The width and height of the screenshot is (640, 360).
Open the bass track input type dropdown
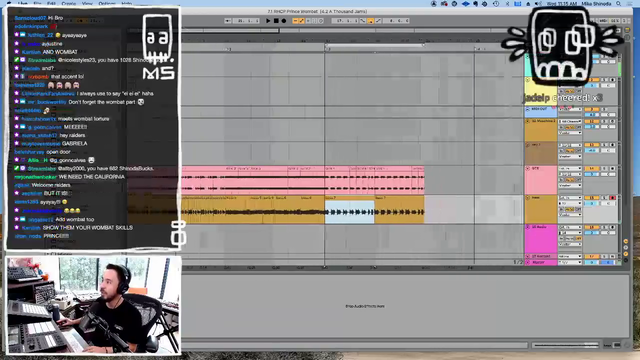[570, 198]
